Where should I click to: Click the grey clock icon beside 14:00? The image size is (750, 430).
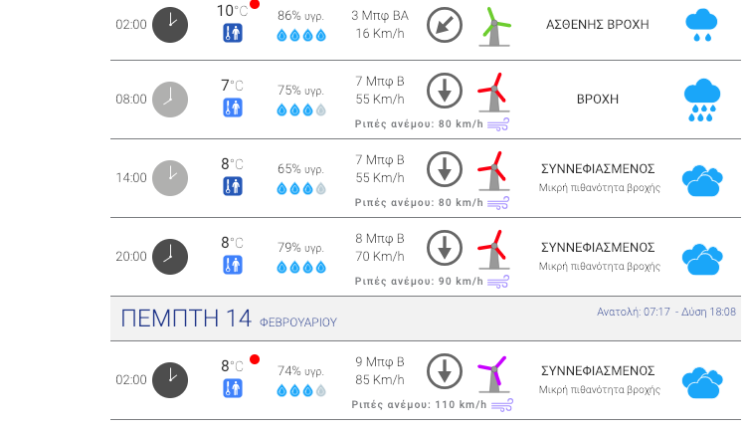(x=170, y=178)
